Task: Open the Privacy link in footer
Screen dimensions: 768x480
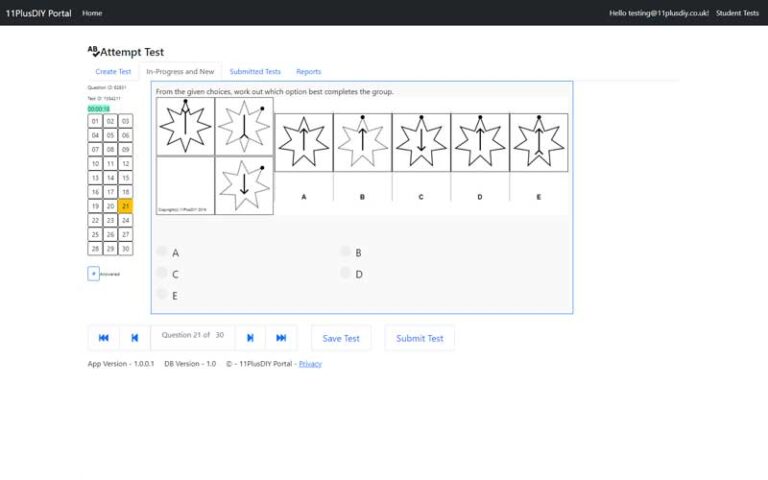Action: coord(310,364)
